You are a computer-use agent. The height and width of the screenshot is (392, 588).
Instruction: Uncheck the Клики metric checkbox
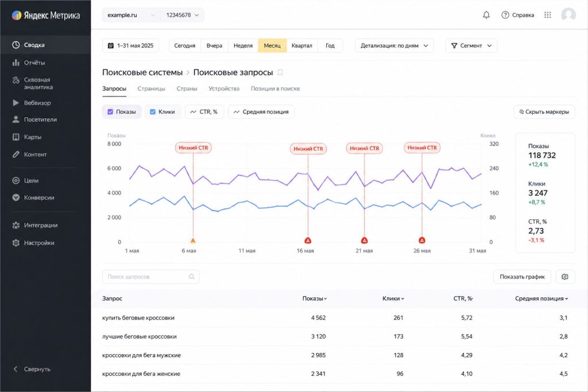tap(153, 112)
